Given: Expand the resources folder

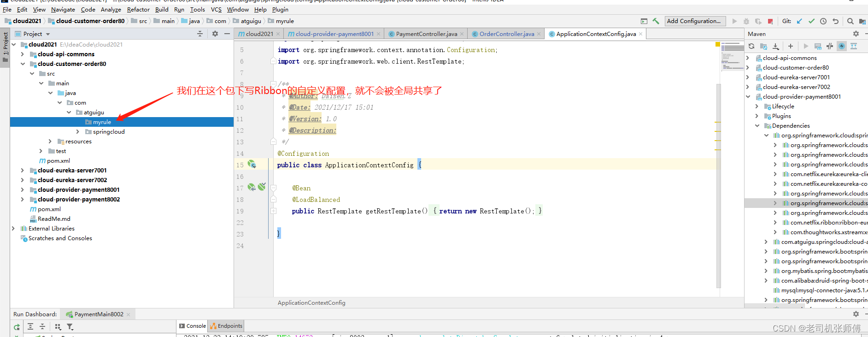Looking at the screenshot, I should [x=50, y=142].
